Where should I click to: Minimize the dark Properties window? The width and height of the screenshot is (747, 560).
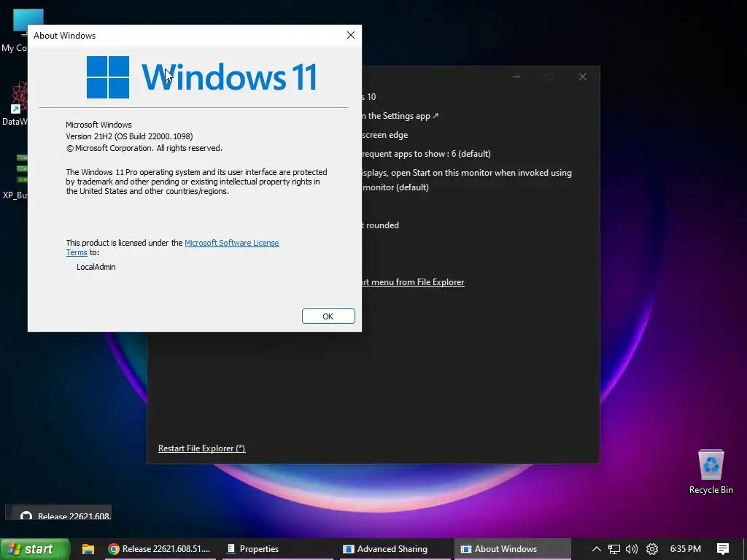pyautogui.click(x=516, y=77)
